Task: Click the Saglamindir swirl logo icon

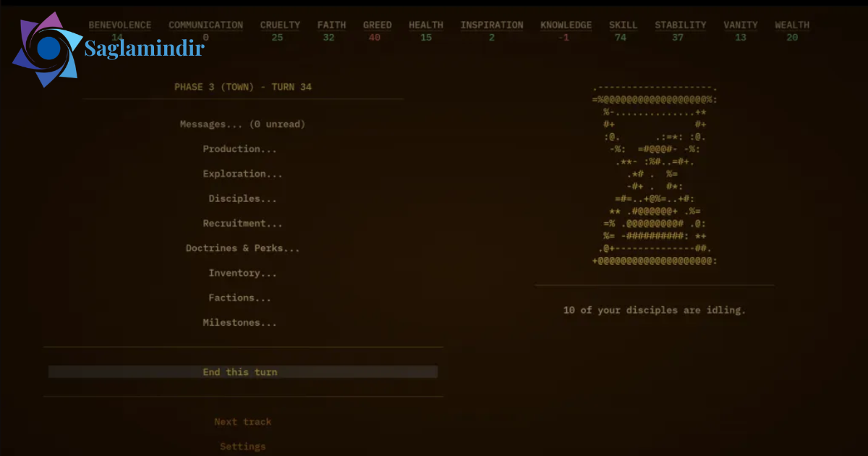Action: pyautogui.click(x=47, y=49)
